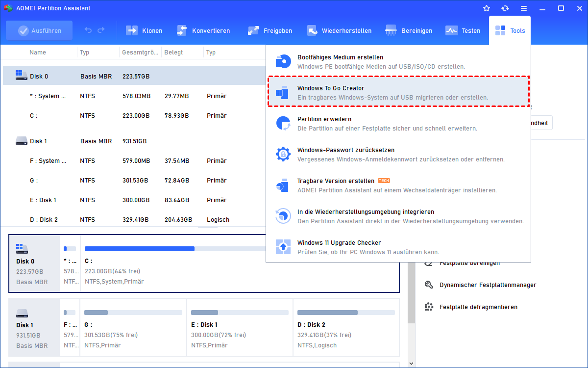588x368 pixels.
Task: Click the refresh icon in title bar
Action: tap(505, 8)
